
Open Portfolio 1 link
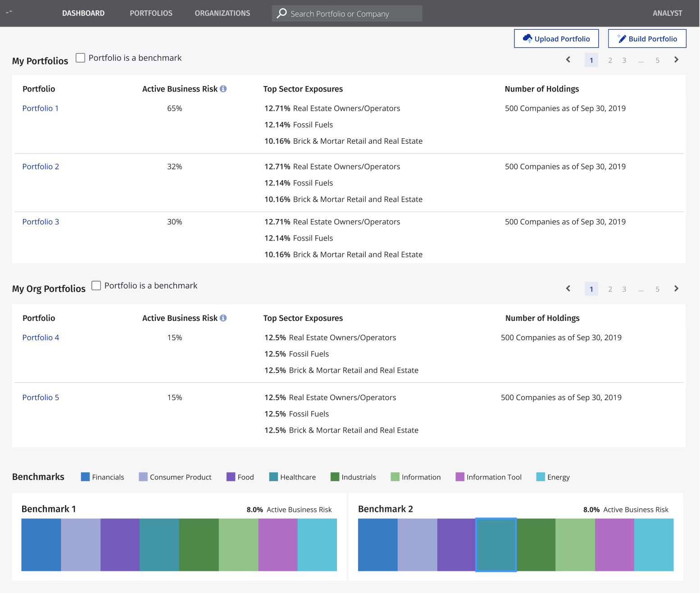pos(41,109)
